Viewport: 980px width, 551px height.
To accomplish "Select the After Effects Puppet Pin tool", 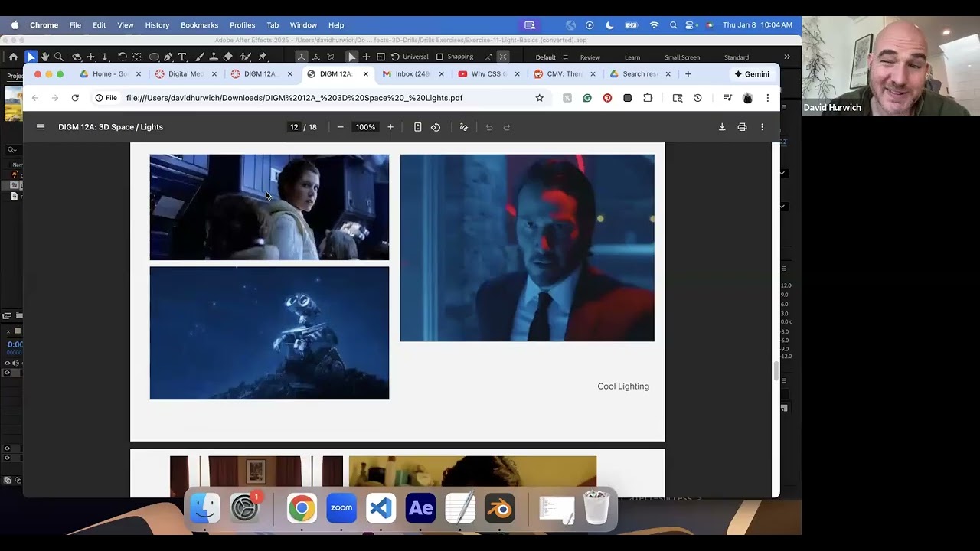I will point(263,57).
